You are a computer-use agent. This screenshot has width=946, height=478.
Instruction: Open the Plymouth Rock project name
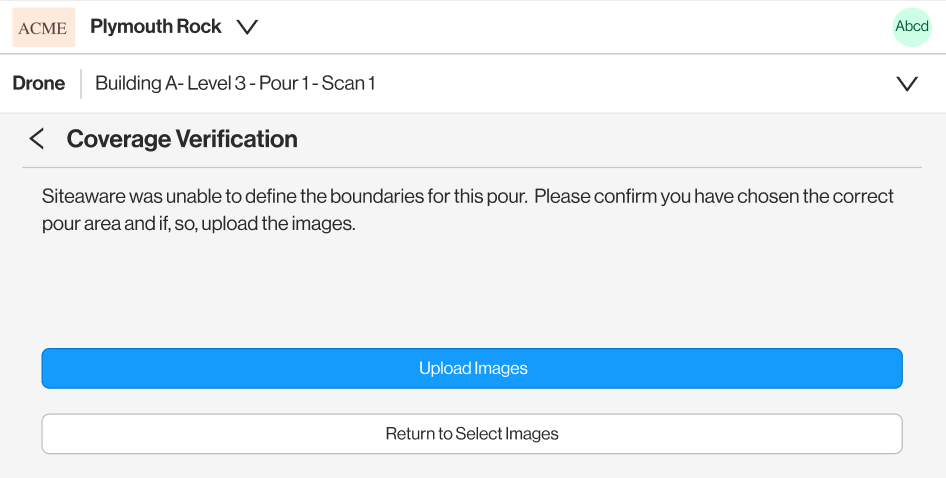coord(156,27)
